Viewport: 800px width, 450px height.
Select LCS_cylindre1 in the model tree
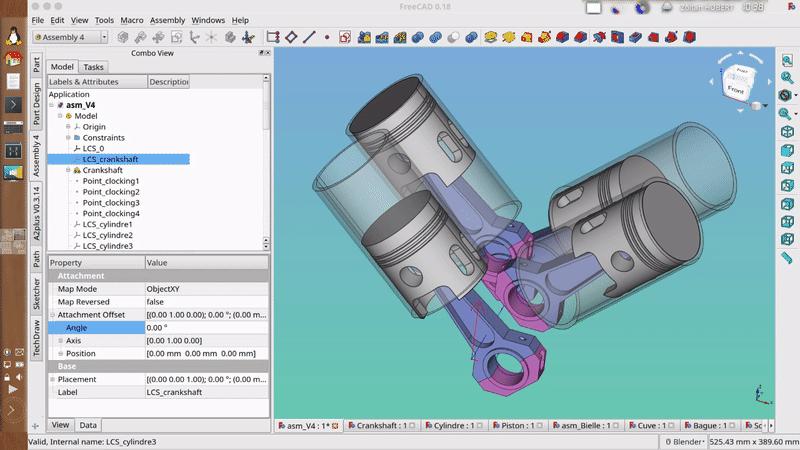(x=108, y=224)
